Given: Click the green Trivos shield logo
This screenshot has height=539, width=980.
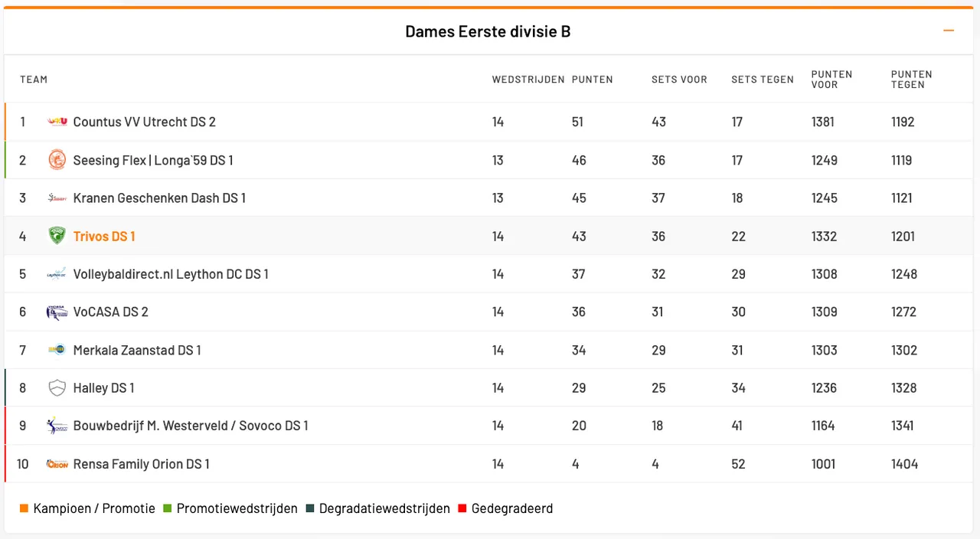Looking at the screenshot, I should coord(57,236).
